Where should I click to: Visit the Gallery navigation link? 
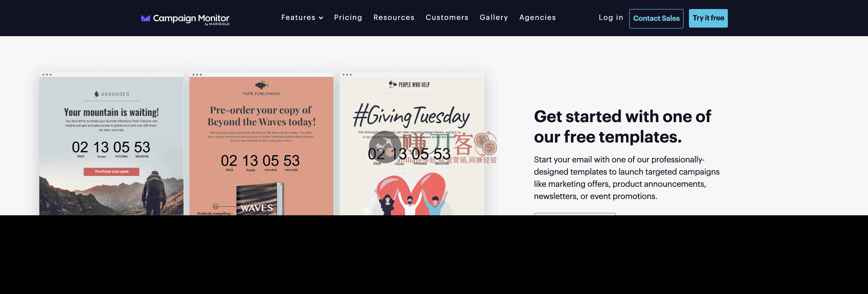pos(494,18)
